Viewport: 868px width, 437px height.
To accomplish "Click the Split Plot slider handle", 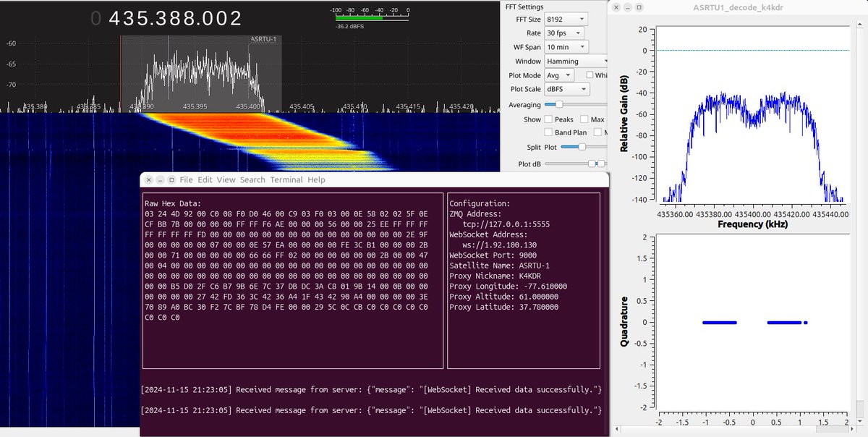I will (x=582, y=147).
